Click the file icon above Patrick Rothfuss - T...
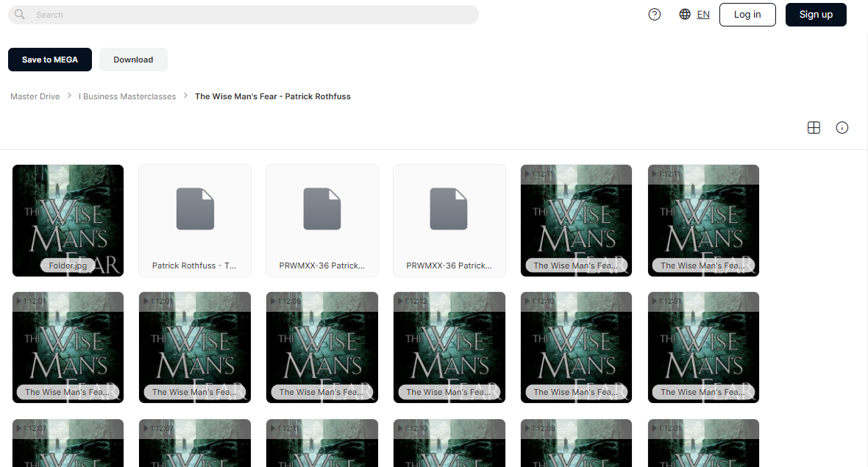Screen dimensions: 868x467 click(x=195, y=209)
